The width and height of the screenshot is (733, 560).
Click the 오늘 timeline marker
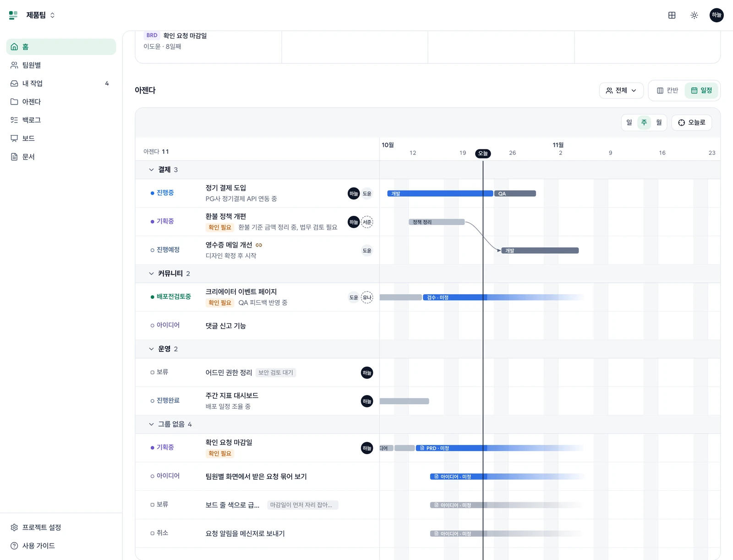[x=483, y=154]
